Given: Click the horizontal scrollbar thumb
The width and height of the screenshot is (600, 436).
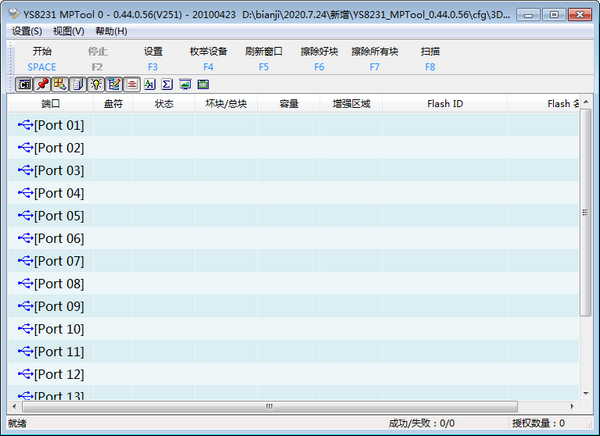Looking at the screenshot, I should pos(270,407).
